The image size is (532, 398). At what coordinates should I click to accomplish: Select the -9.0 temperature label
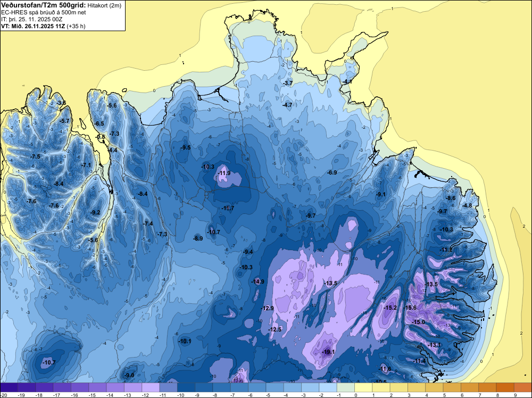pos(129,375)
